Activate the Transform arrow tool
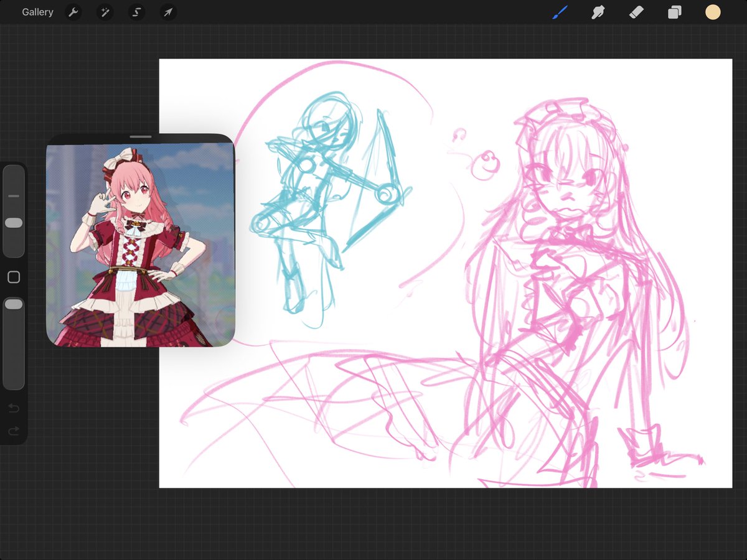This screenshot has width=747, height=560. tap(168, 12)
